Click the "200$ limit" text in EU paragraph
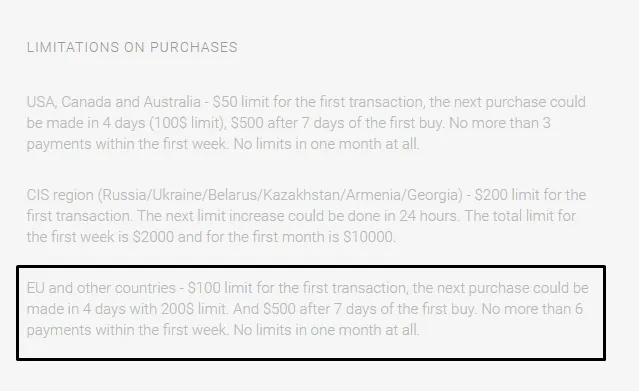This screenshot has width=639, height=391. pos(194,309)
